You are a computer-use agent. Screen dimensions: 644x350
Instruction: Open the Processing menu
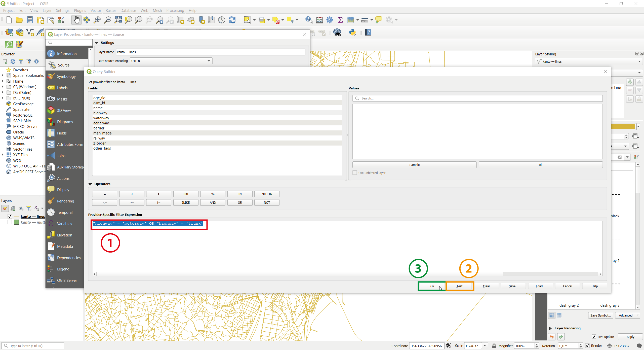pyautogui.click(x=175, y=11)
